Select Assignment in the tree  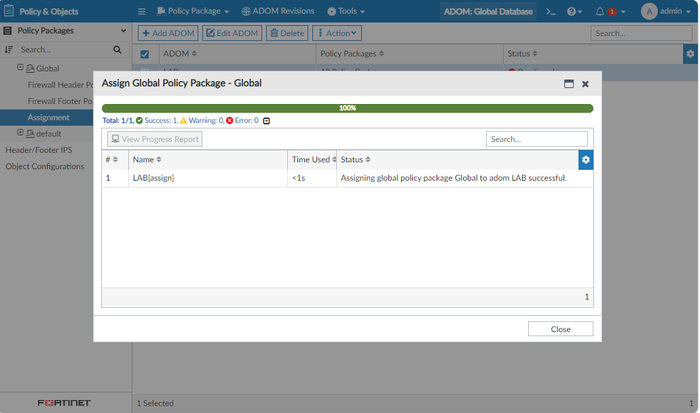[48, 117]
